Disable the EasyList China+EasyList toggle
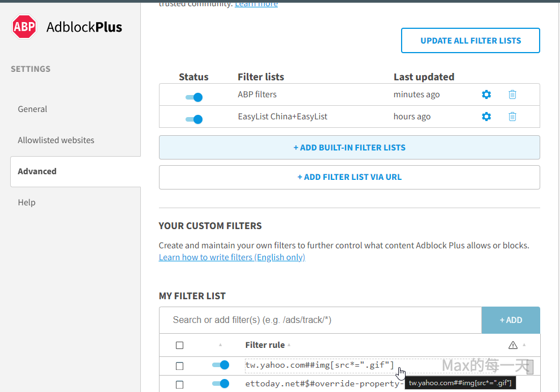 194,119
